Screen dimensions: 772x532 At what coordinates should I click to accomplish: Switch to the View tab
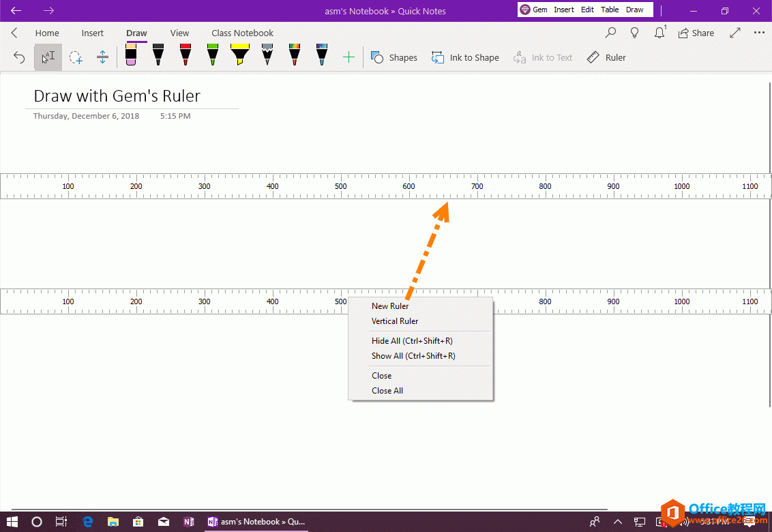180,33
